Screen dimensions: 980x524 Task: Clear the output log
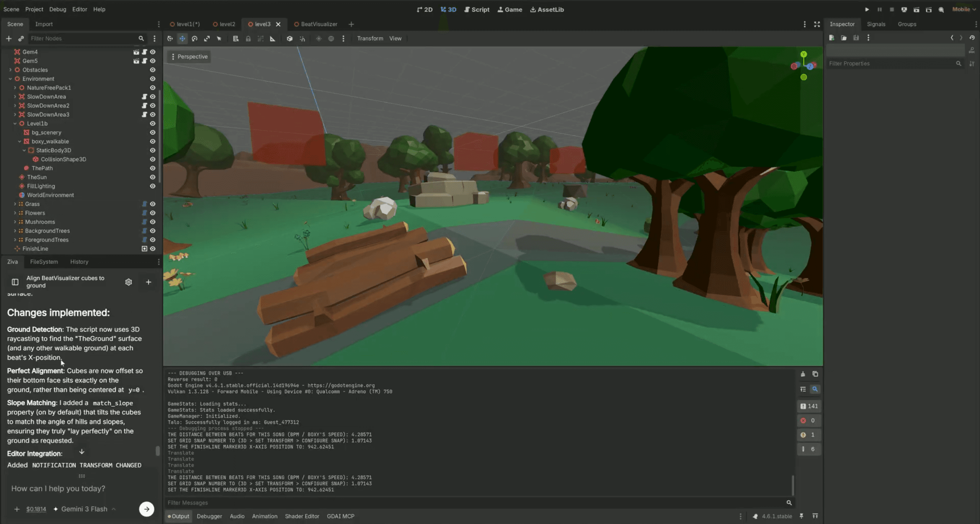pos(803,374)
